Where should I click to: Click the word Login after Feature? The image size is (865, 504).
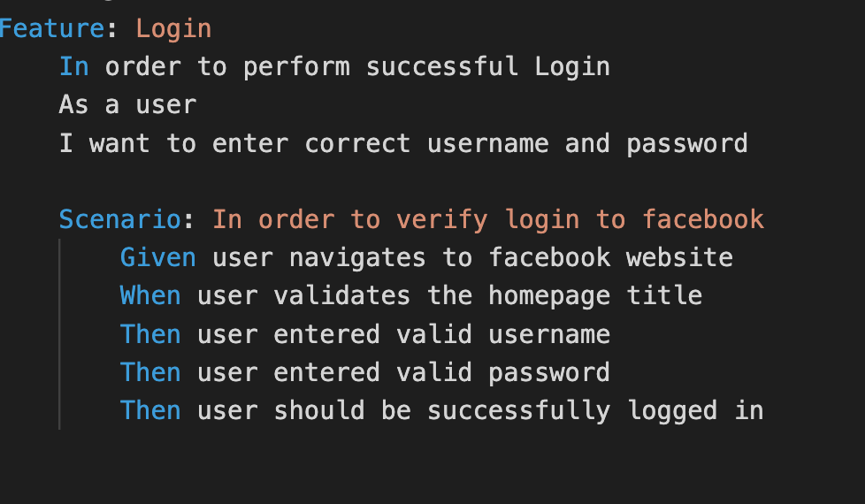click(173, 28)
